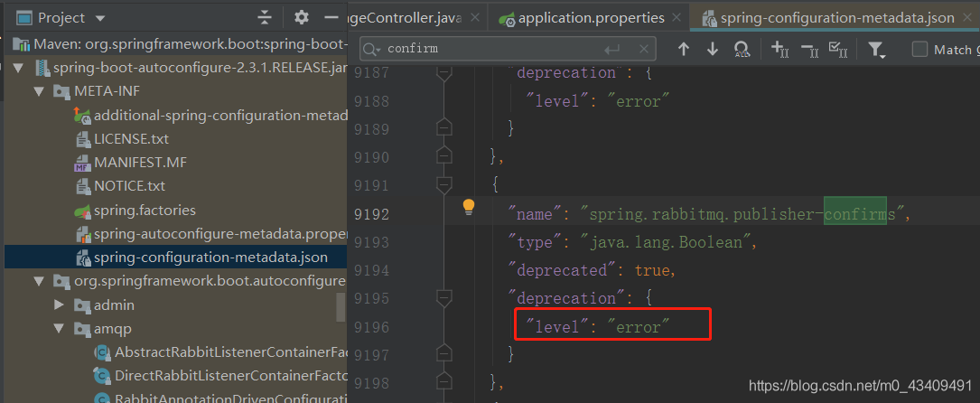This screenshot has width=980, height=403.
Task: Click the new line icon in search field
Action: click(x=611, y=49)
